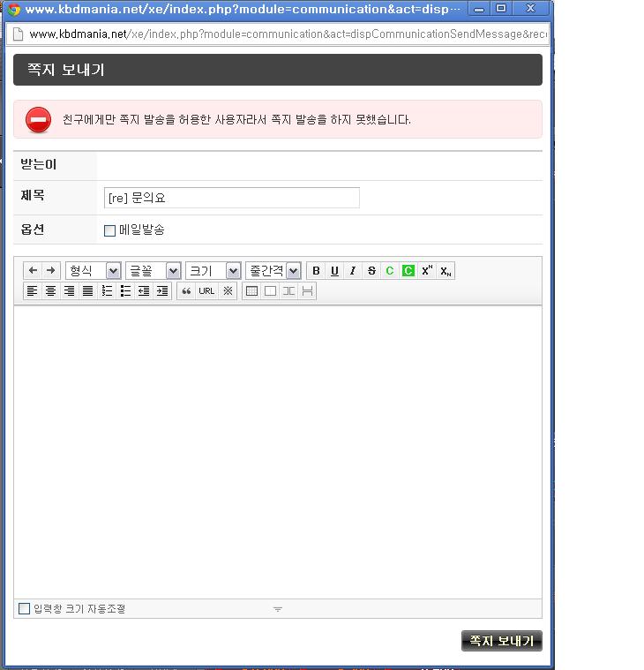
Task: Click the error message text about 친구에게만
Action: (236, 120)
